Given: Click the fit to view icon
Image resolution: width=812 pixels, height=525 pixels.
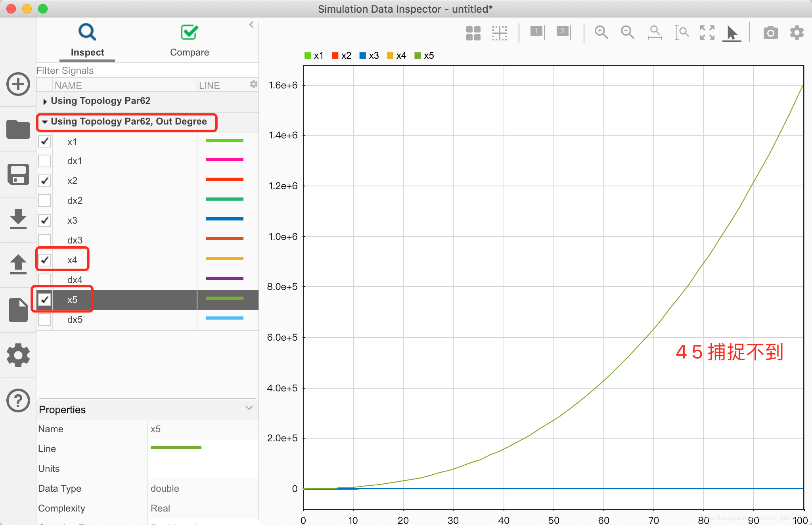Looking at the screenshot, I should click(x=707, y=33).
